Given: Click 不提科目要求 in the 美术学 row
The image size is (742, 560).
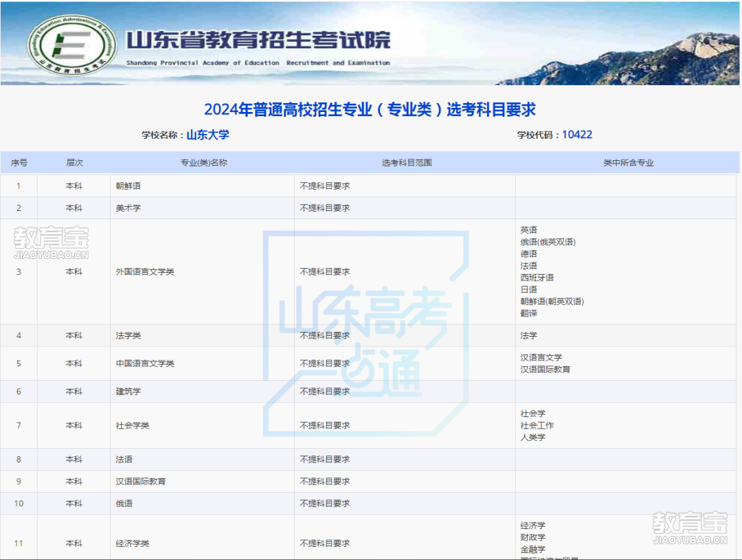Looking at the screenshot, I should 324,208.
